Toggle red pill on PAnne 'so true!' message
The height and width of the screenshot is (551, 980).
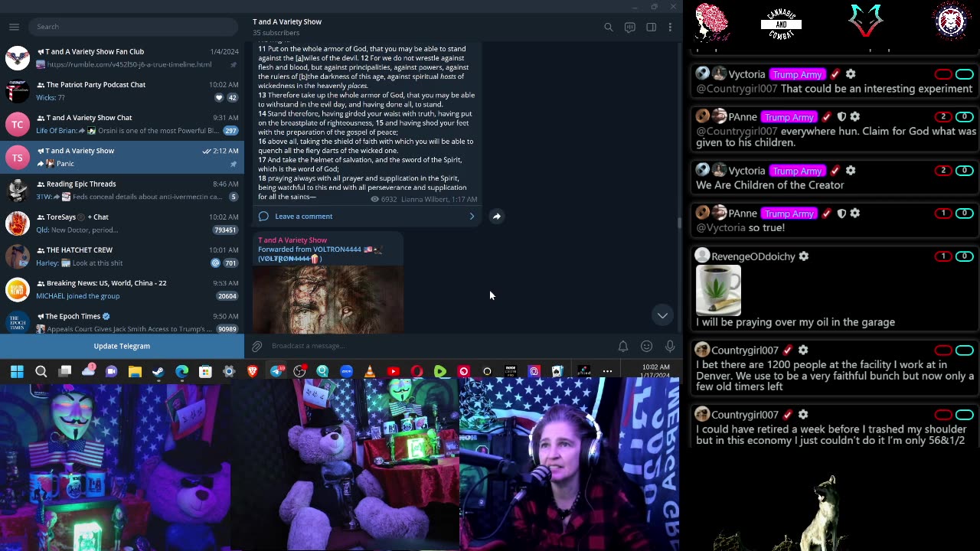coord(943,214)
